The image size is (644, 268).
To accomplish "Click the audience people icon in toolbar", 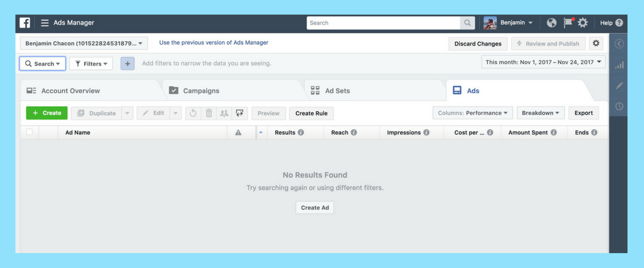I will tap(224, 113).
